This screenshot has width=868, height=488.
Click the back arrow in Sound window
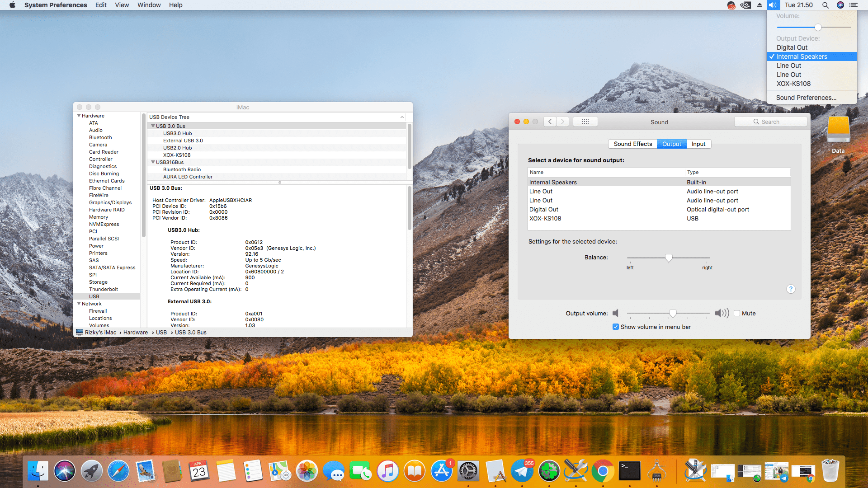(x=550, y=122)
